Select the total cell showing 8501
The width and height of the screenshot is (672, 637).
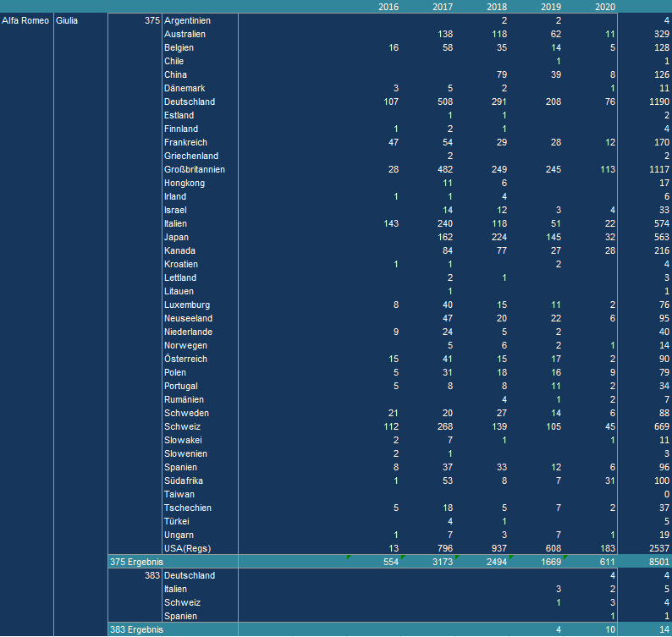(x=658, y=562)
